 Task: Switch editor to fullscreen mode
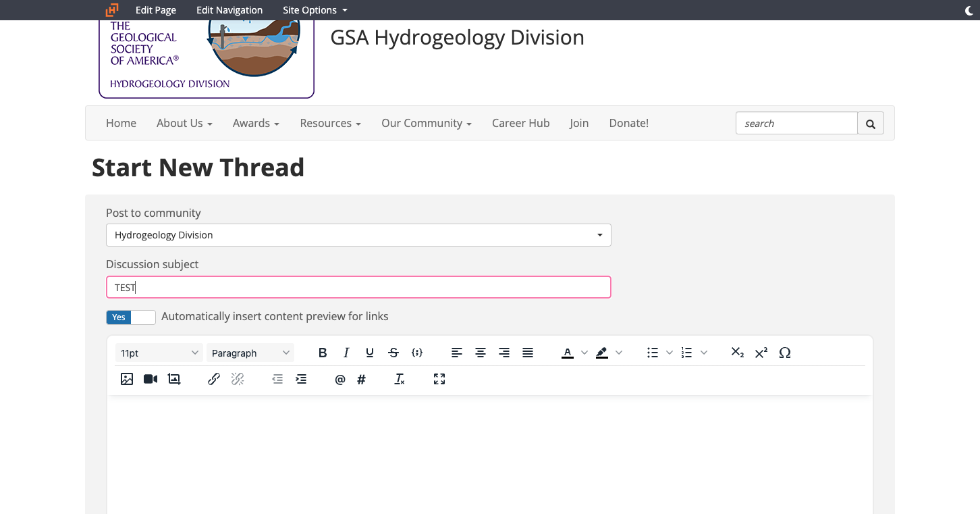(x=439, y=380)
